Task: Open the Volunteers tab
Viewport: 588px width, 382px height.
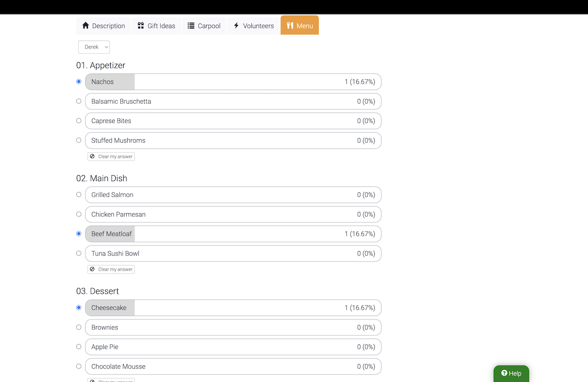Action: click(254, 26)
